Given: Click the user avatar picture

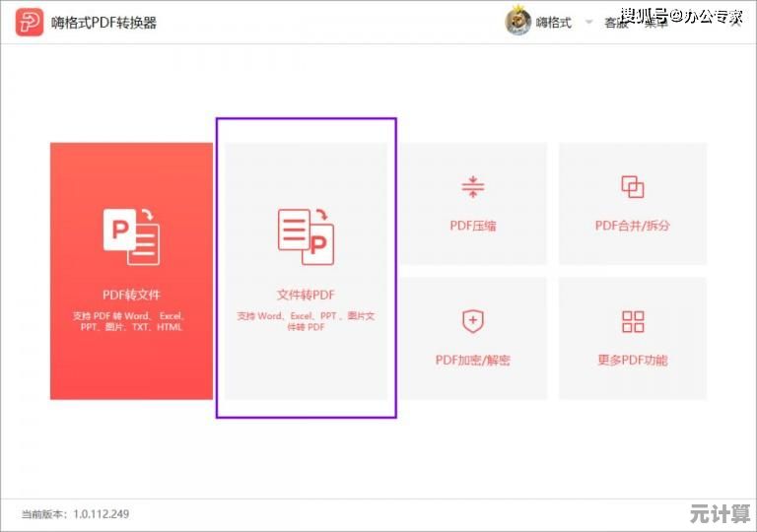Looking at the screenshot, I should click(518, 22).
